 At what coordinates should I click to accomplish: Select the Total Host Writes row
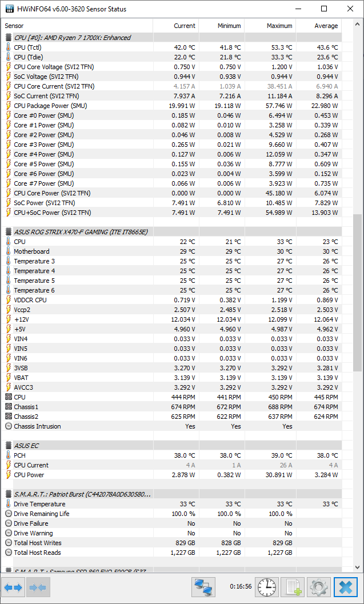coord(172,543)
